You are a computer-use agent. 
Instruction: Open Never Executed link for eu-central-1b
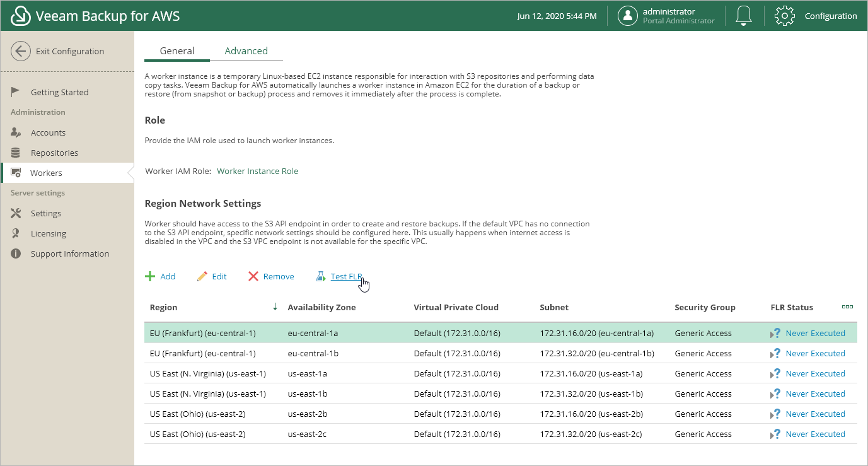tap(815, 353)
